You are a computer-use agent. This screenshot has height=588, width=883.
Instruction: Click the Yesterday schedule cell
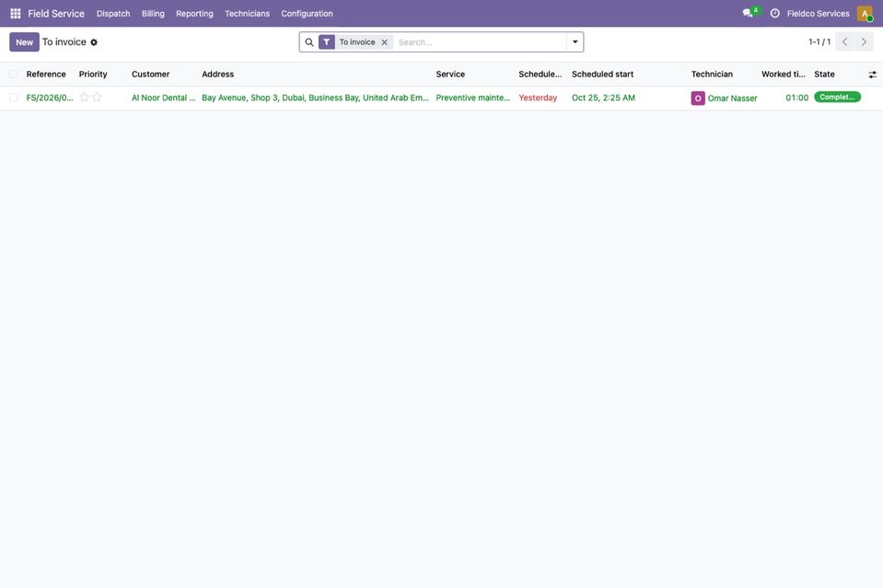click(538, 98)
